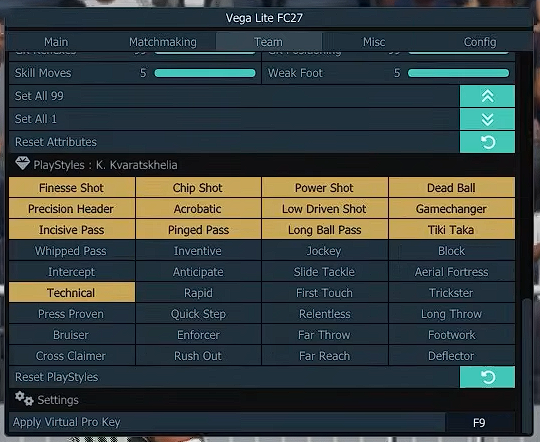Disable the Finesse Shot playstyle
The height and width of the screenshot is (442, 540).
tap(72, 188)
